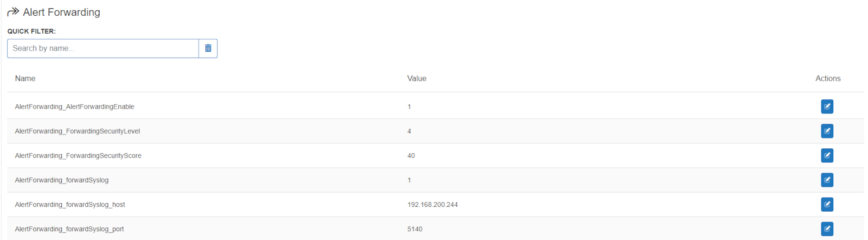Viewport: 868px width, 240px height.
Task: Click the QUICK FILTER label
Action: click(31, 31)
